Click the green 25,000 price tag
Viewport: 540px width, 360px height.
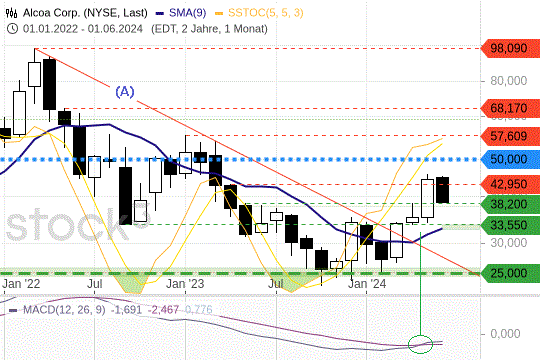pos(510,273)
